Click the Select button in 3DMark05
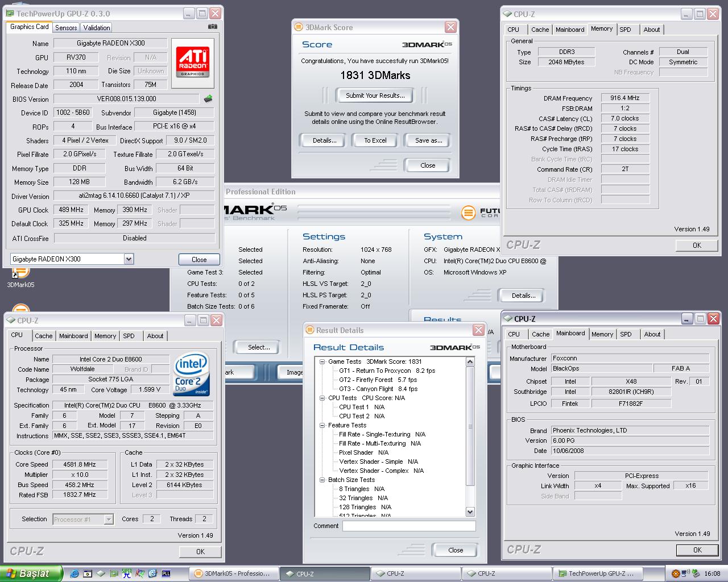The image size is (728, 582). pyautogui.click(x=259, y=347)
